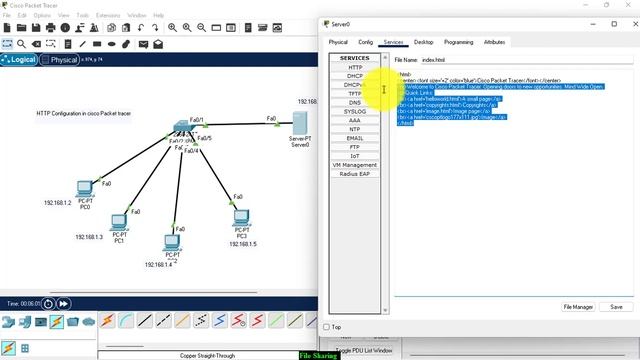Open the network information icon
This screenshot has height=360, width=640.
pos(65,28)
